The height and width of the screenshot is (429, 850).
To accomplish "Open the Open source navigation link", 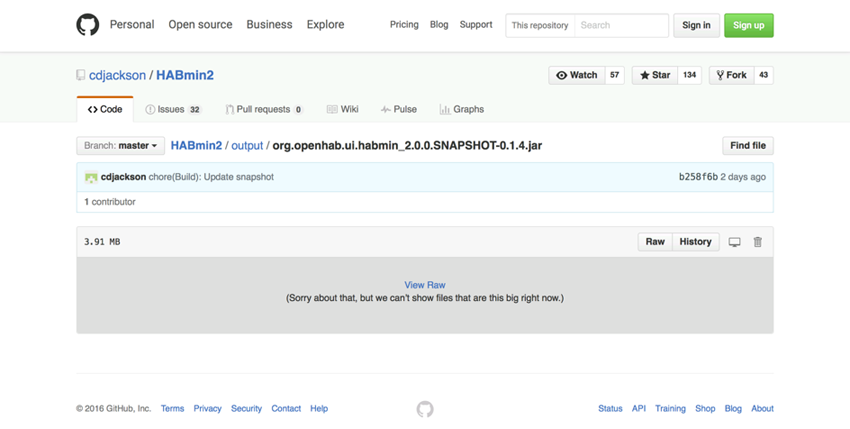I will point(200,24).
